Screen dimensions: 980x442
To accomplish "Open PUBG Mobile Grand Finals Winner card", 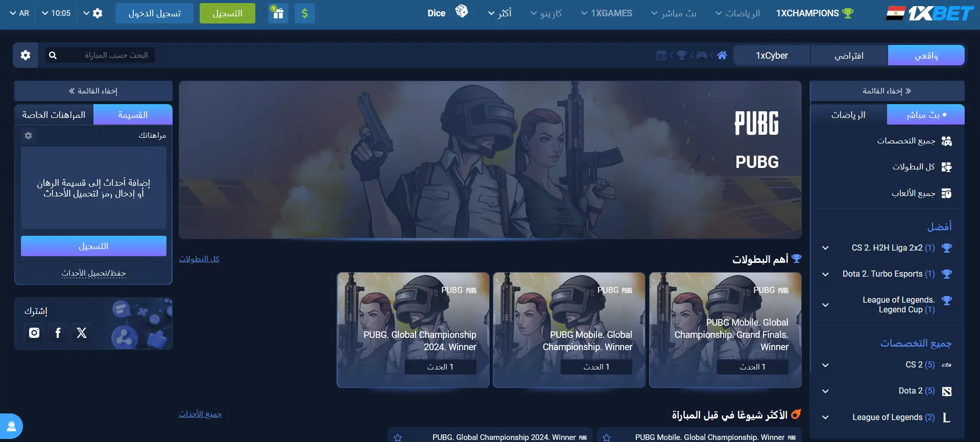I will [x=725, y=330].
